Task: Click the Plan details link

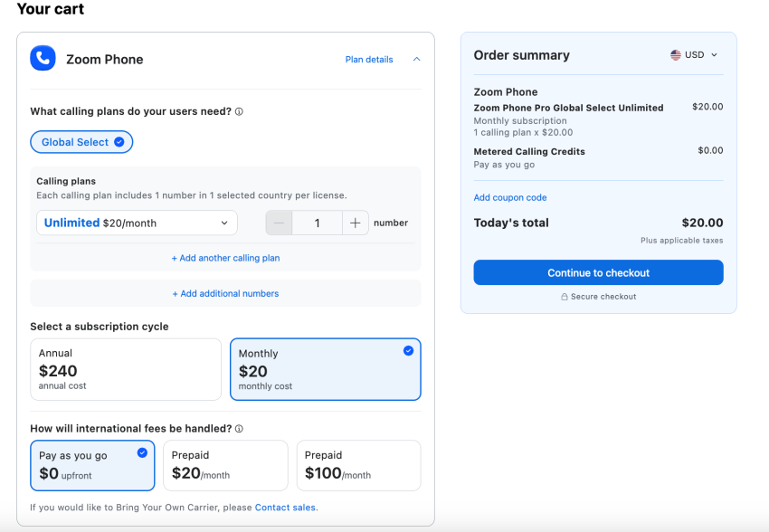Action: 369,60
